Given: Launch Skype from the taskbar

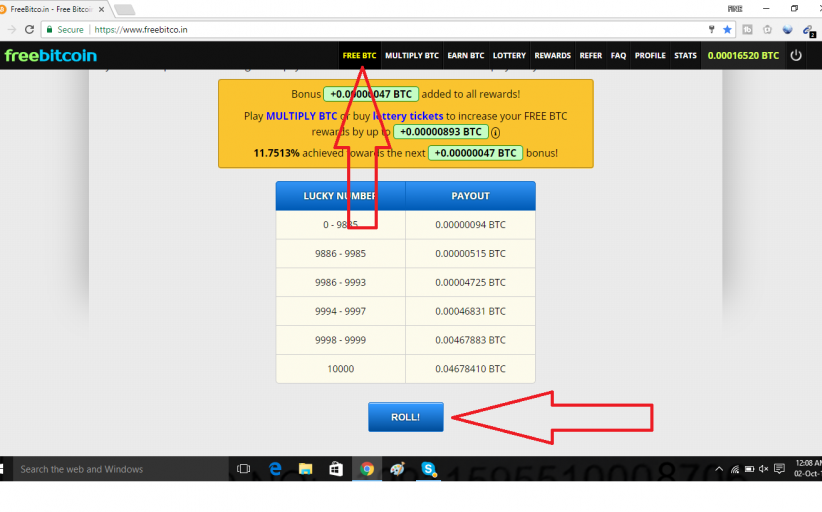Looking at the screenshot, I should tap(428, 469).
